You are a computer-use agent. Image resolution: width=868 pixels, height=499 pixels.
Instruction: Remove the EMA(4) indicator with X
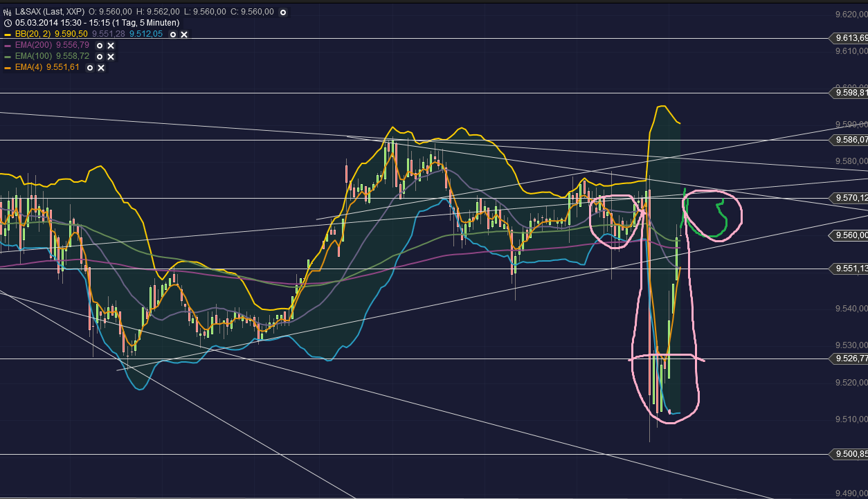click(101, 67)
